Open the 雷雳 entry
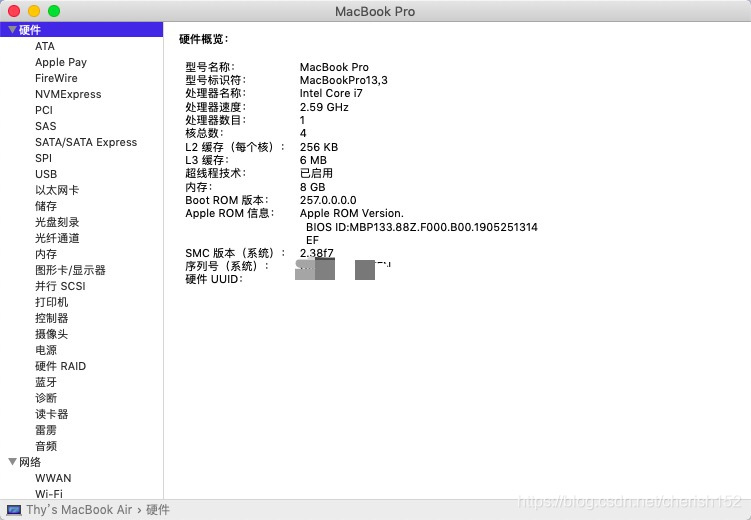The width and height of the screenshot is (751, 520). [x=46, y=430]
